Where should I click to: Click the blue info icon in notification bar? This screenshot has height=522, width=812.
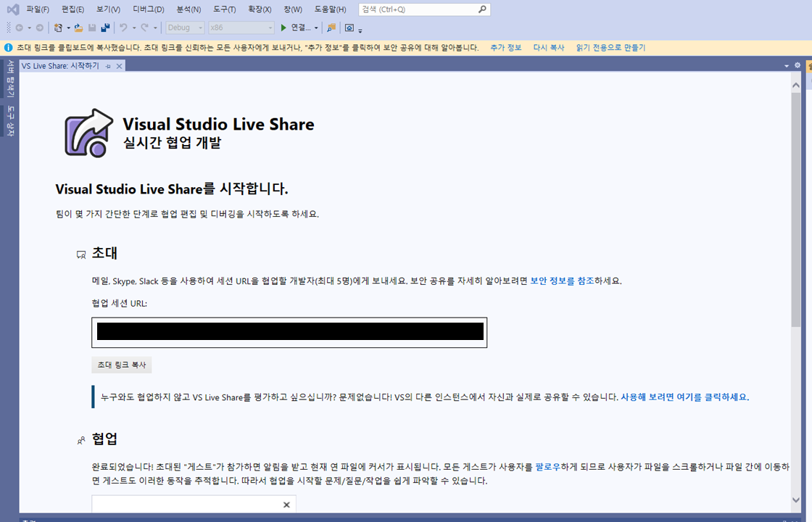pyautogui.click(x=8, y=48)
